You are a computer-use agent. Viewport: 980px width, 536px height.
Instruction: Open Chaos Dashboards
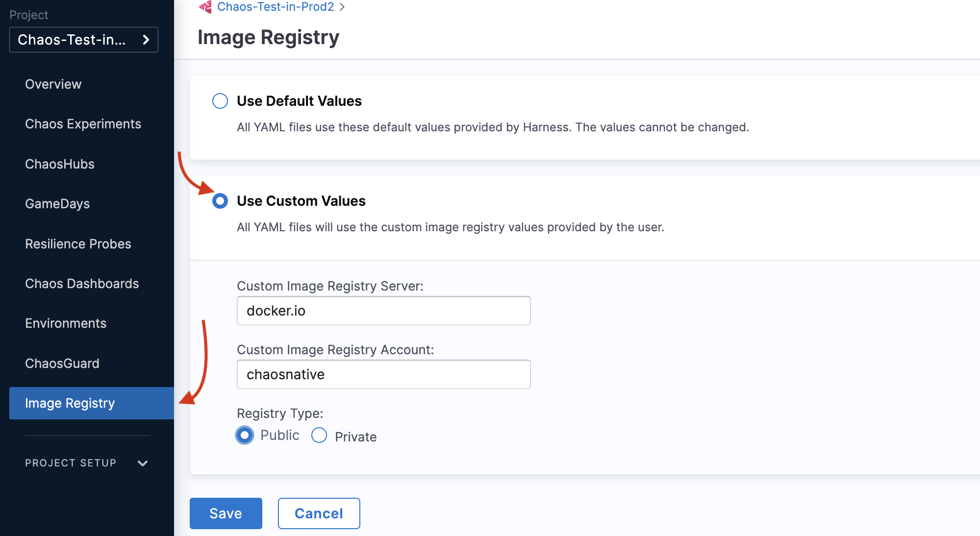tap(82, 284)
